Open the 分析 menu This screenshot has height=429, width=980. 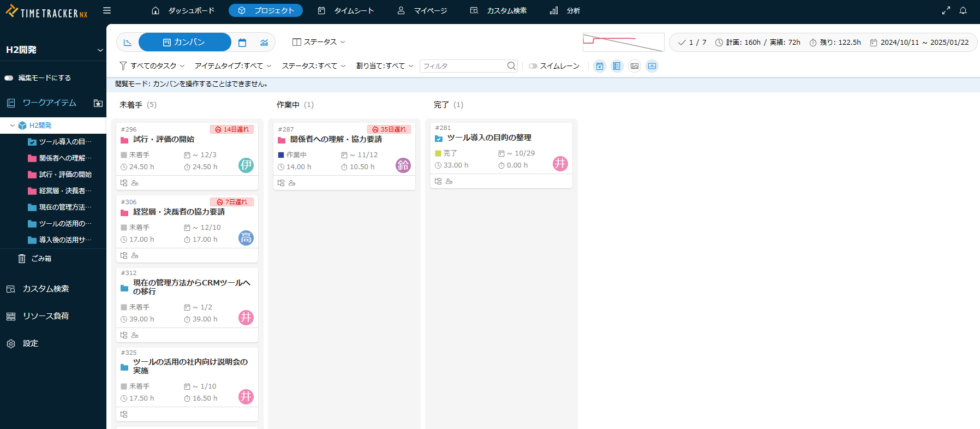tap(565, 10)
